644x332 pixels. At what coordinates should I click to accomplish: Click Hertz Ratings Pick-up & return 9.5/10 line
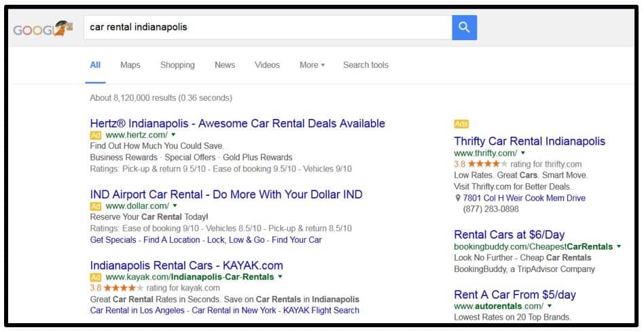(x=221, y=169)
